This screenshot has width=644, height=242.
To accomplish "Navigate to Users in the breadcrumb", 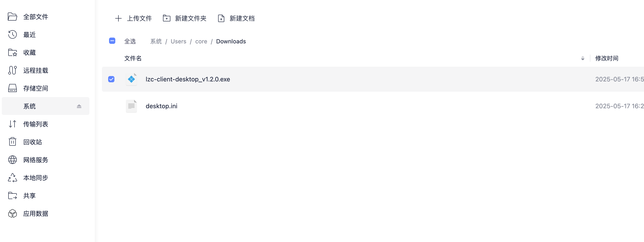I will coord(178,41).
